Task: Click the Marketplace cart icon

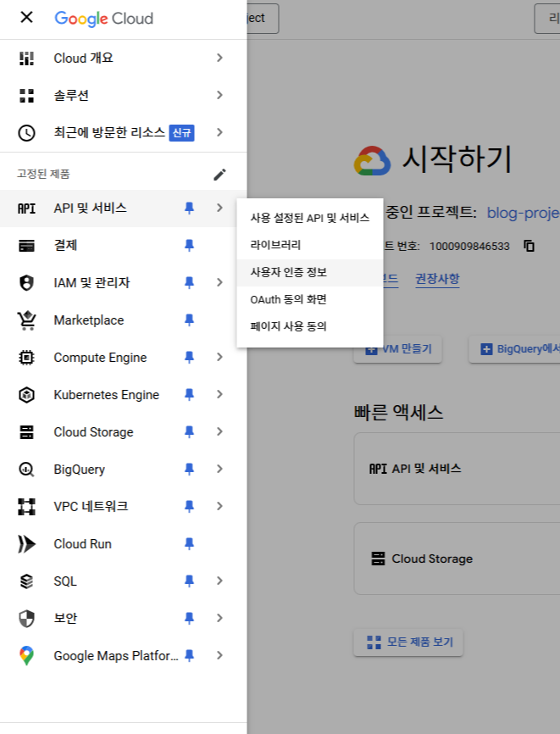Action: pos(26,320)
